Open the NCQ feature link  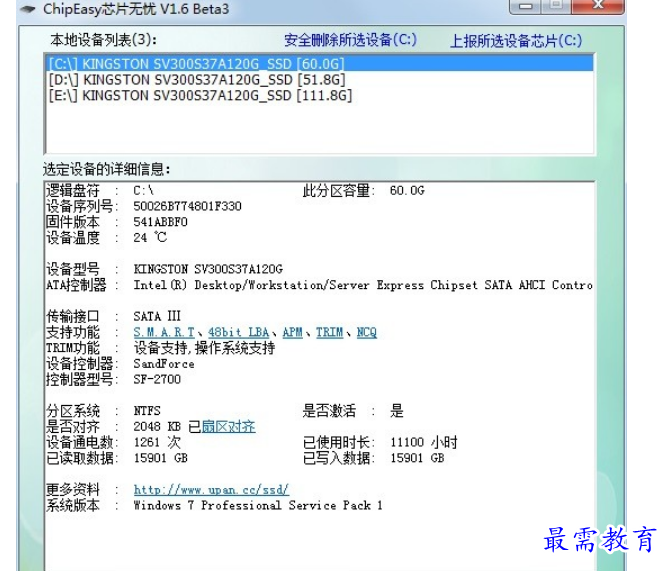367,333
